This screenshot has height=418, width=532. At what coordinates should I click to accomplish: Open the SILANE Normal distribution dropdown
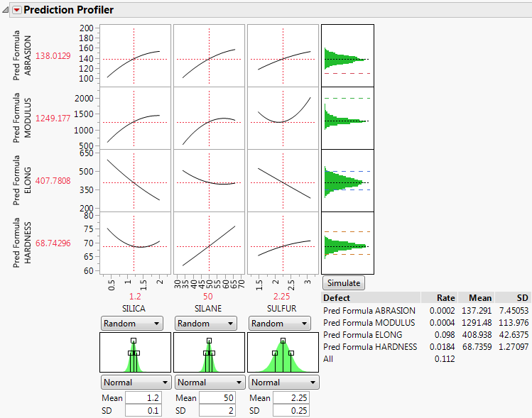pos(206,382)
